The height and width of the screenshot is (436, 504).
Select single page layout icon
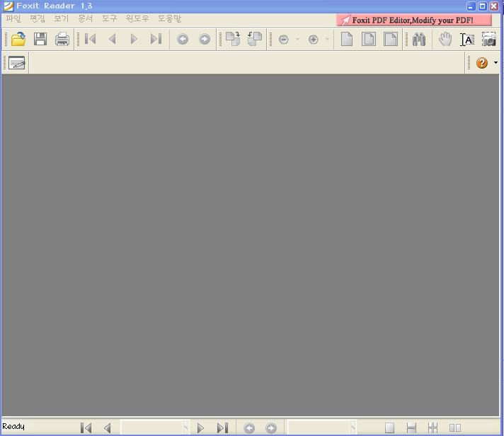(x=389, y=428)
